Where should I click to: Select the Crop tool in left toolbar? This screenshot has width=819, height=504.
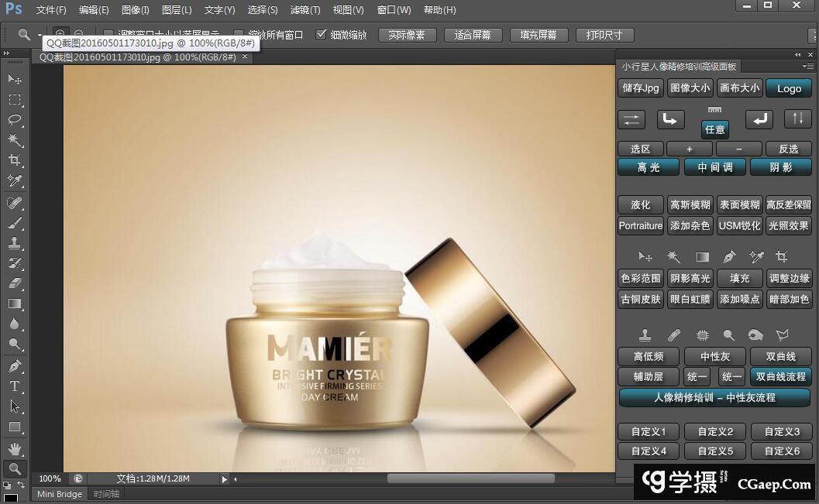14,160
